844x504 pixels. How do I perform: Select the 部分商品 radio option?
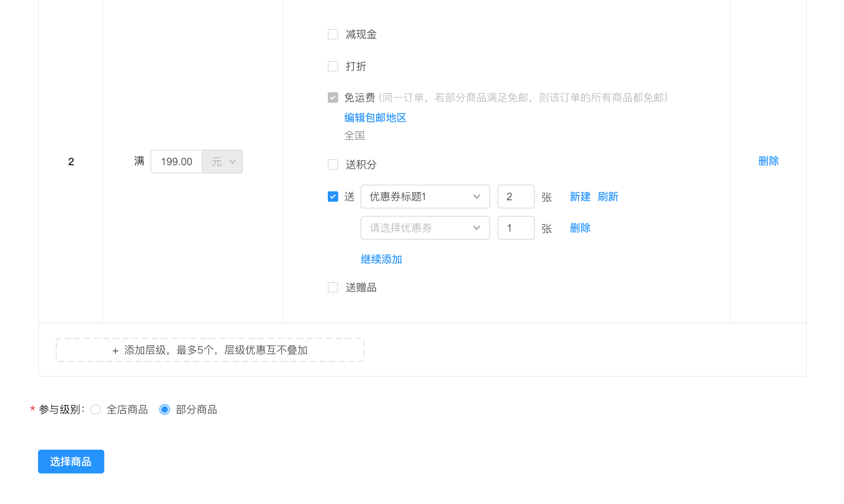(164, 409)
